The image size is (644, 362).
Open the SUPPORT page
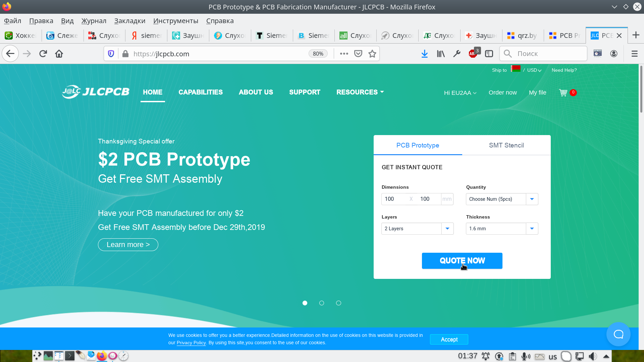pyautogui.click(x=305, y=92)
